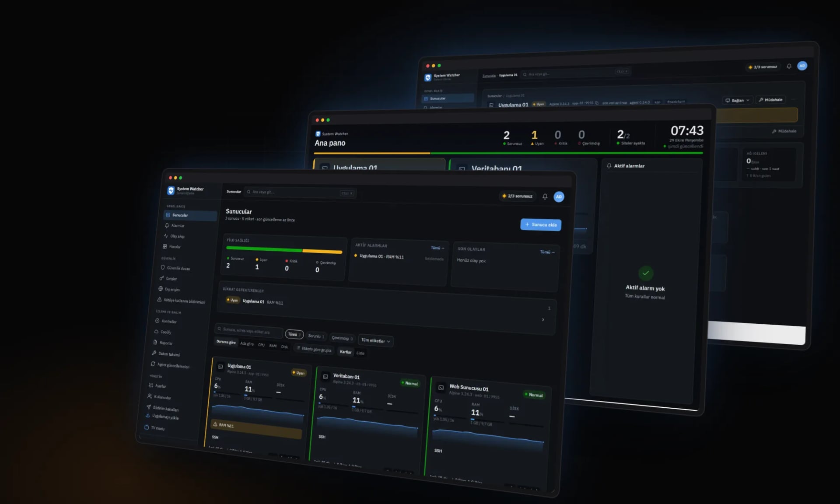Open the AD user avatar in the front window
This screenshot has height=504, width=840.
point(559,197)
